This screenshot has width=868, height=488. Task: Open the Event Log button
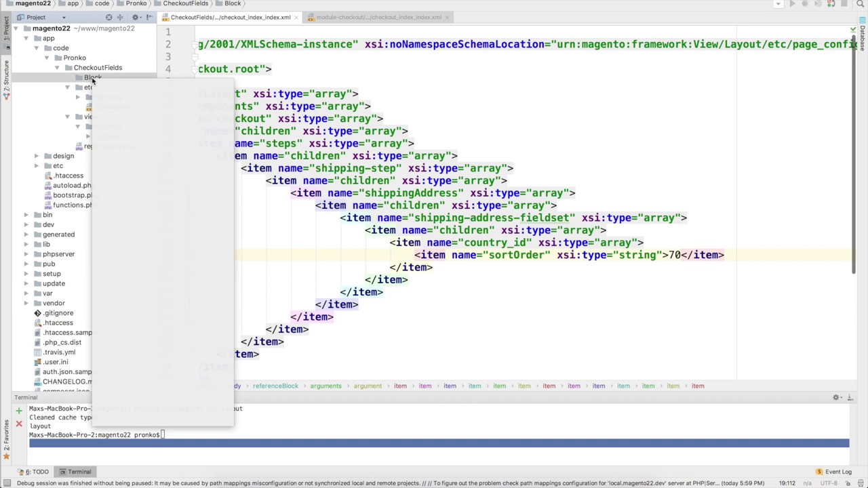(x=833, y=472)
